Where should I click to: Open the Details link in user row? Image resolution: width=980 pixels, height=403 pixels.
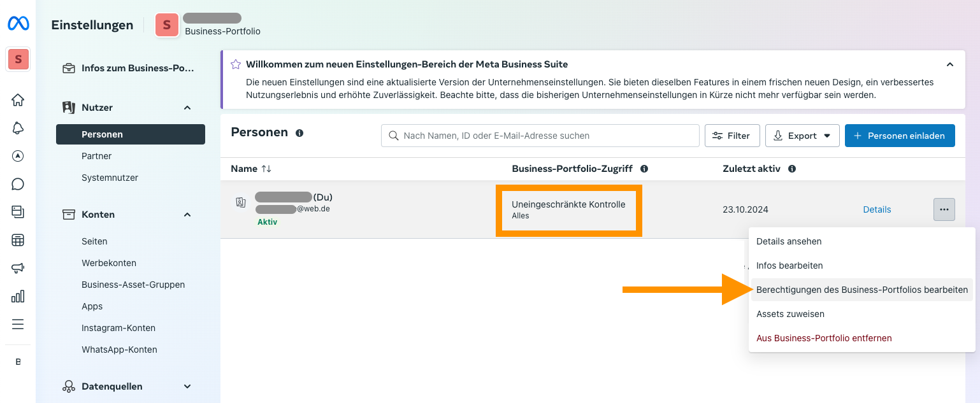877,209
